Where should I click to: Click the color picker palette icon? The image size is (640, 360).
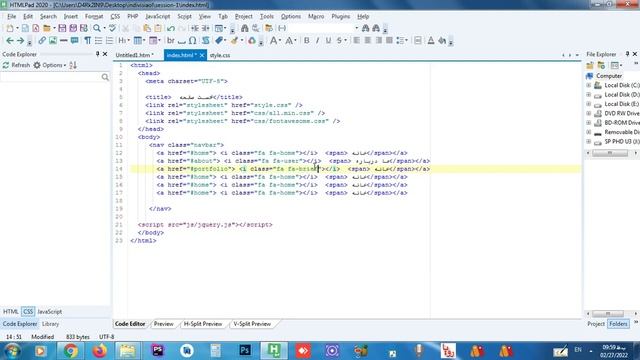(x=252, y=40)
